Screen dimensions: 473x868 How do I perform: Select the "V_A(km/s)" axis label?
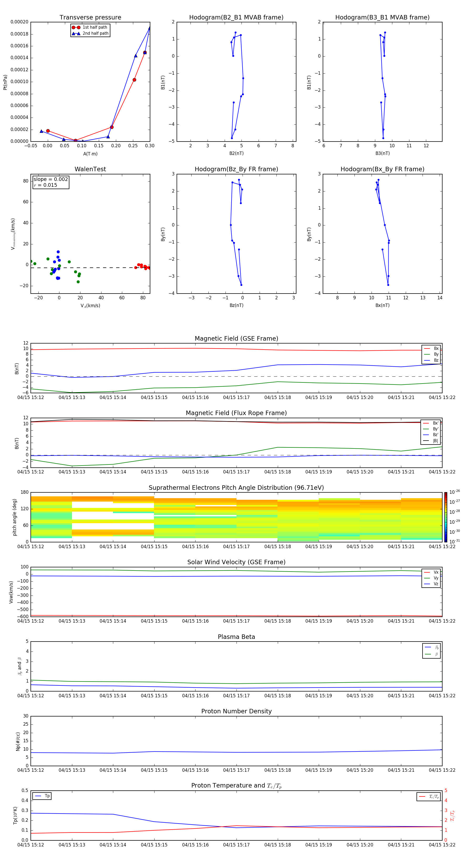pos(90,306)
